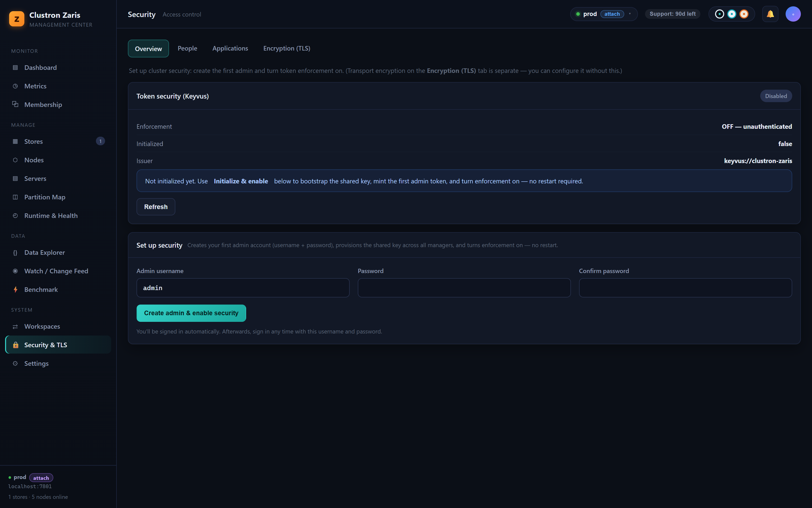Click the keyvus://clustron-zaris issuer value

point(758,161)
